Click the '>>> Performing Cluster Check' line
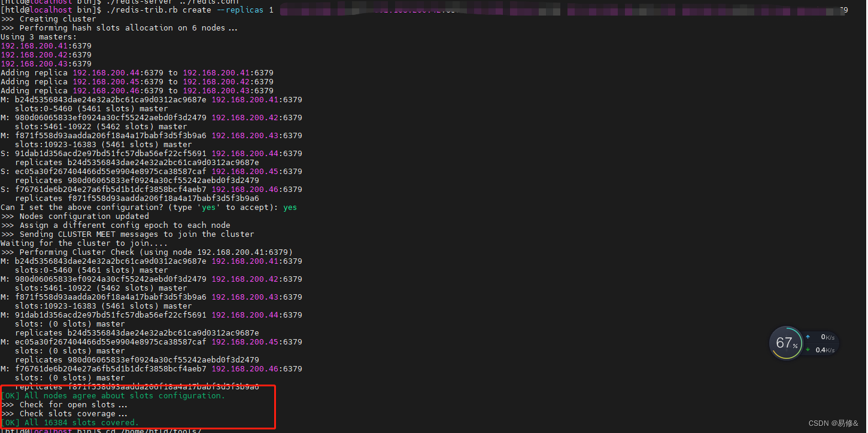Screen dimensions: 868x433 tap(147, 252)
